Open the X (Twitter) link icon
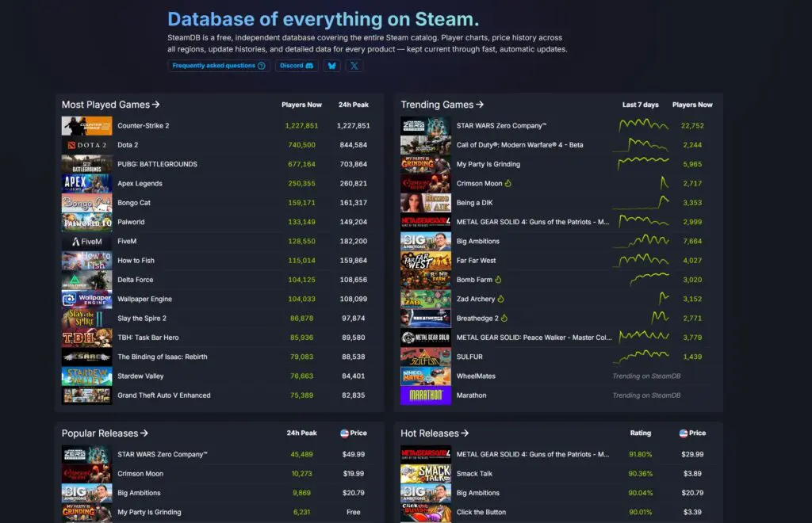The height and width of the screenshot is (523, 812). (354, 66)
